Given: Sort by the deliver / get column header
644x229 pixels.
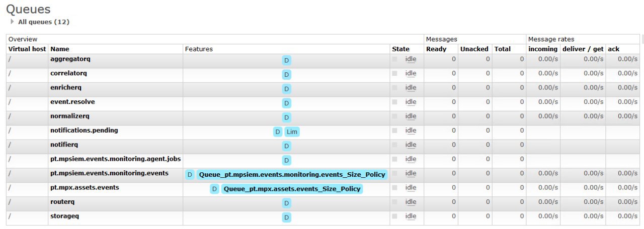Looking at the screenshot, I should point(583,49).
